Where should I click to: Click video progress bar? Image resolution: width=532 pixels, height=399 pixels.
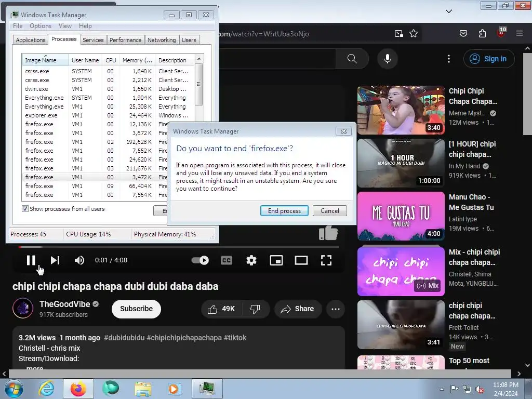click(179, 247)
